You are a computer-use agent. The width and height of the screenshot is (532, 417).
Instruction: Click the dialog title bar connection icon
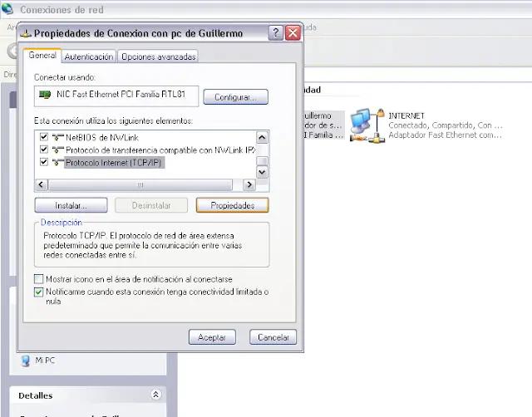pos(26,33)
